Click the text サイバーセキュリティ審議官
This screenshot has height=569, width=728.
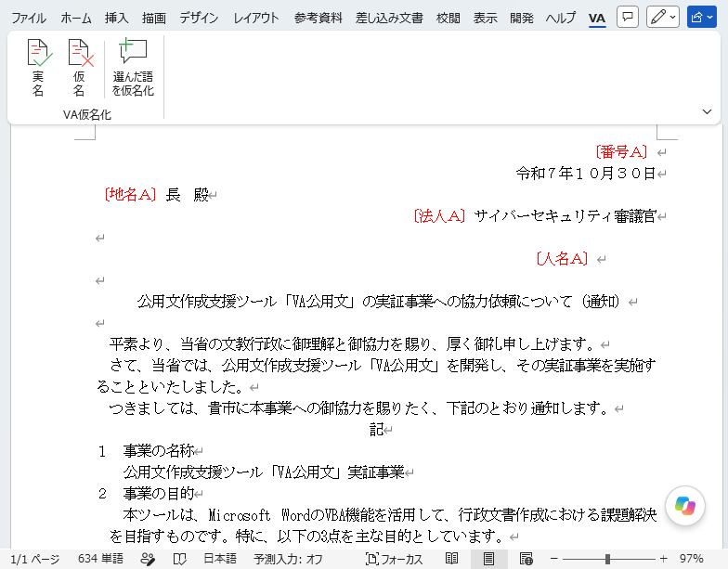point(565,215)
